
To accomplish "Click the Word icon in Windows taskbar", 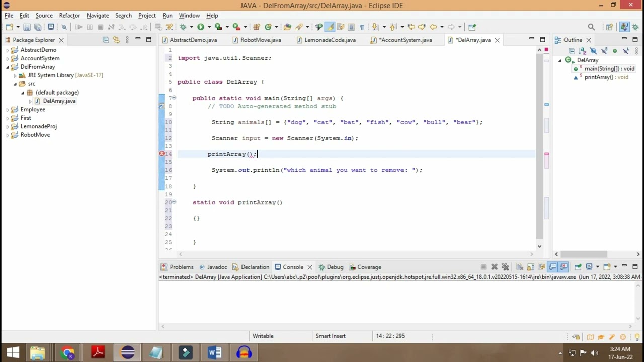I will pos(214,352).
